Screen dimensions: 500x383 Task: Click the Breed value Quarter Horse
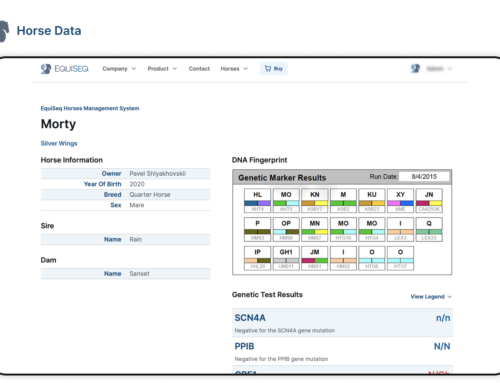pyautogui.click(x=150, y=195)
